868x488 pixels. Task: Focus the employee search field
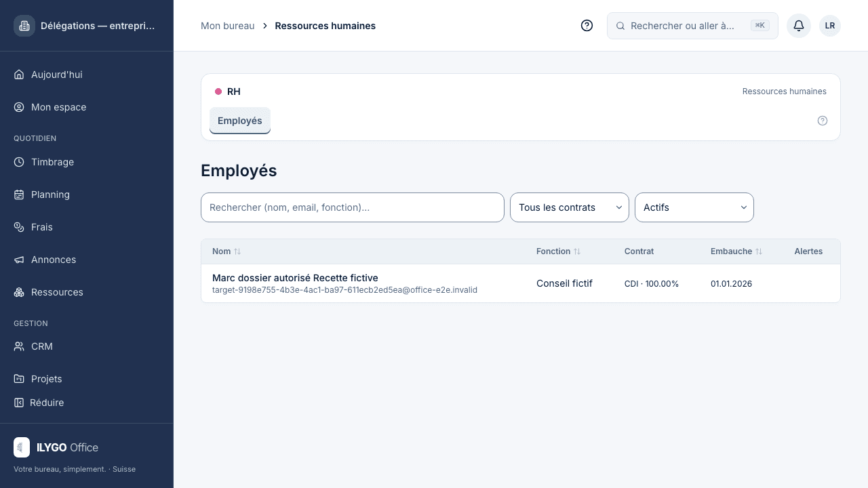click(x=353, y=207)
